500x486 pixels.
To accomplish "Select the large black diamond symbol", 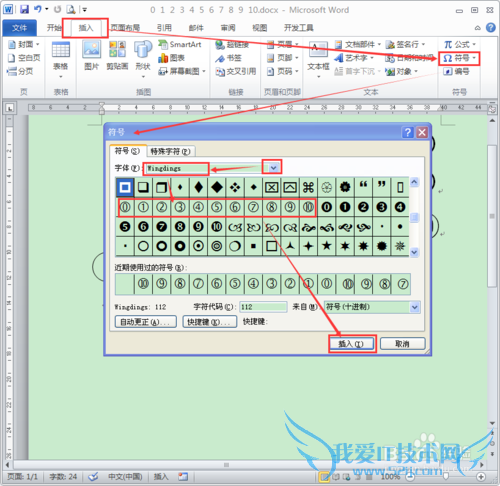I will click(x=217, y=187).
